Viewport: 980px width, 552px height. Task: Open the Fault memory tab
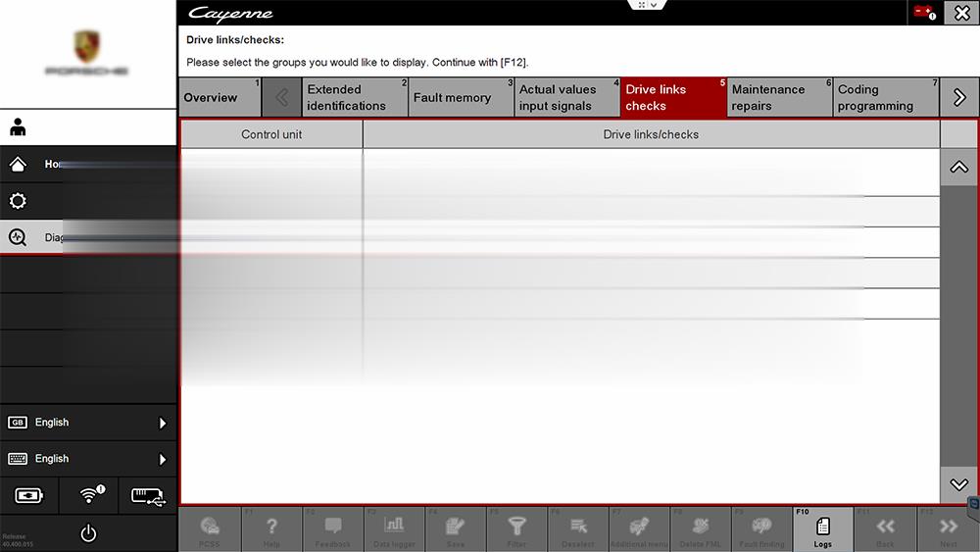point(462,97)
